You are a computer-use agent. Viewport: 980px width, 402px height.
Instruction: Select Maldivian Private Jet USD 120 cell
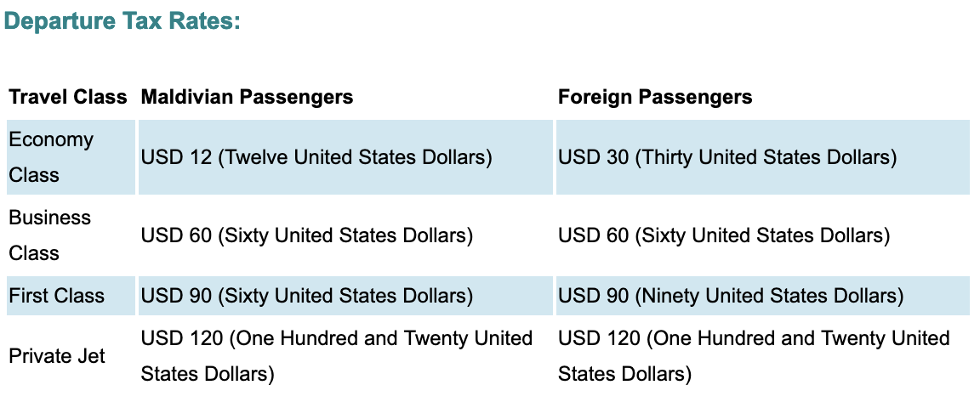(337, 356)
